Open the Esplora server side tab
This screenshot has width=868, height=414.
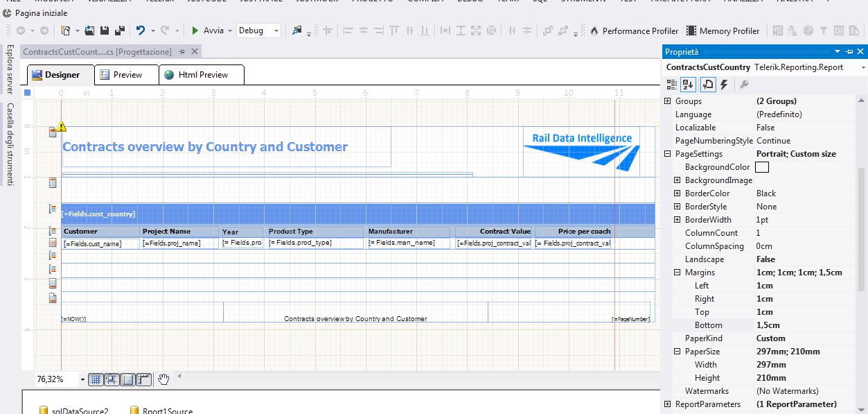[10, 69]
